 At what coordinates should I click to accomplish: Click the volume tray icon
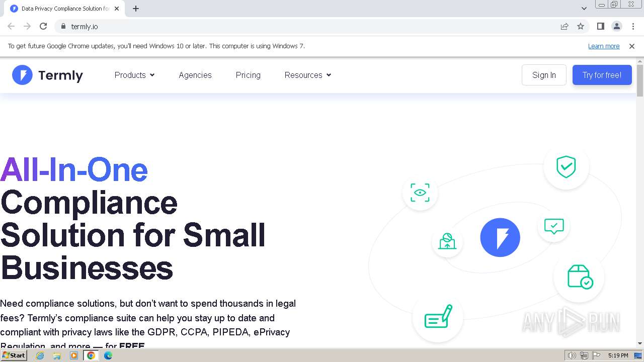click(572, 355)
